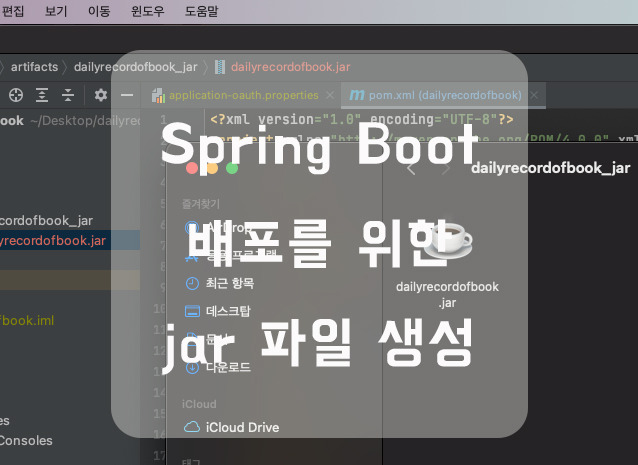
Task: Close the pom.xml tab
Action: (534, 95)
